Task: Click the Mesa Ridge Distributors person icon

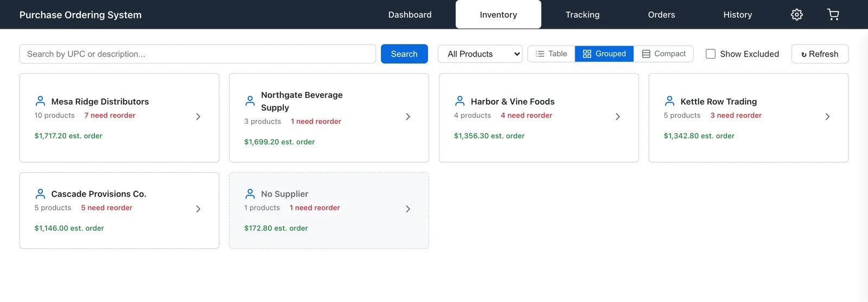Action: coord(40,101)
